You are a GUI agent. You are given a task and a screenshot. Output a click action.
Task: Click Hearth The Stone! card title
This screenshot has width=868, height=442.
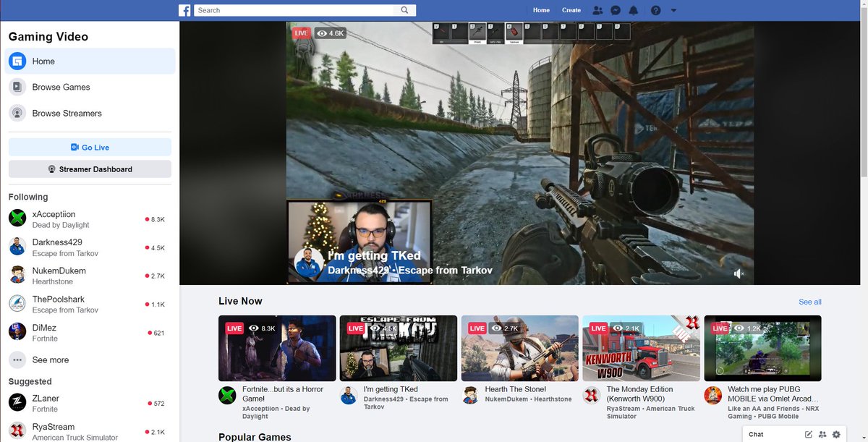point(516,389)
